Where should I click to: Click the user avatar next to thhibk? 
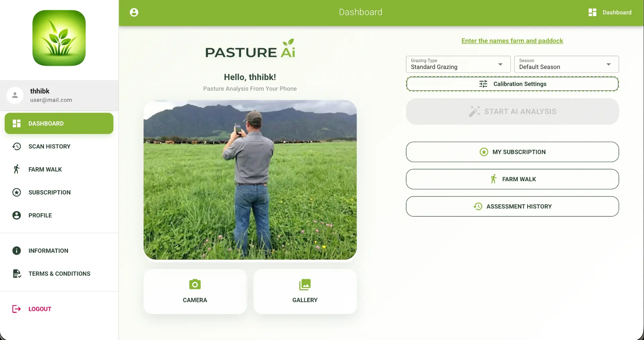click(15, 95)
